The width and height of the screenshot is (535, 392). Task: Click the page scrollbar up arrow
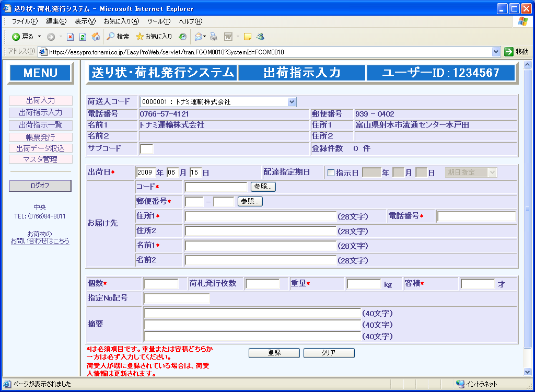(x=528, y=64)
